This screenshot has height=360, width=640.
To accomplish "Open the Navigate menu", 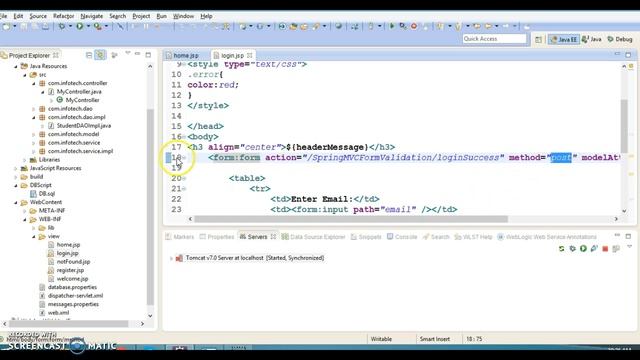I will click(91, 16).
